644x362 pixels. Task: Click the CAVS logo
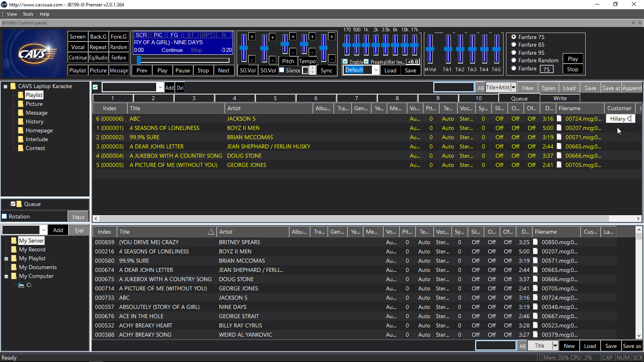click(33, 53)
